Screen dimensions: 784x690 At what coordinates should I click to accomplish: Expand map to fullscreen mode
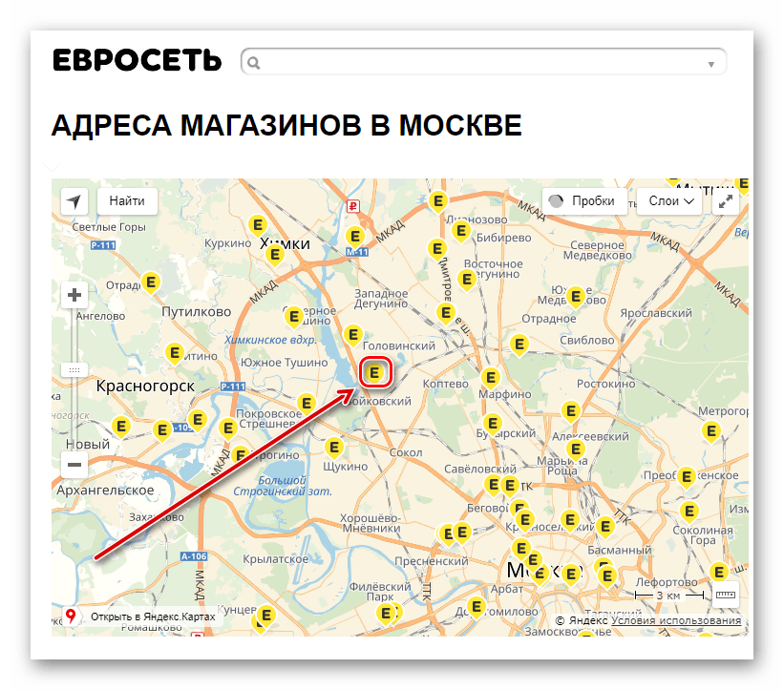(x=726, y=201)
